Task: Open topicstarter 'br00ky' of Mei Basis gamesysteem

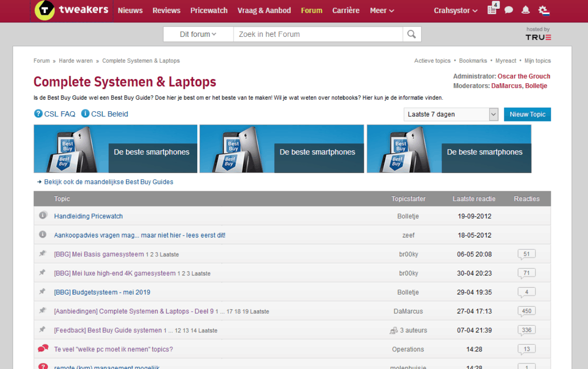Action: [408, 254]
